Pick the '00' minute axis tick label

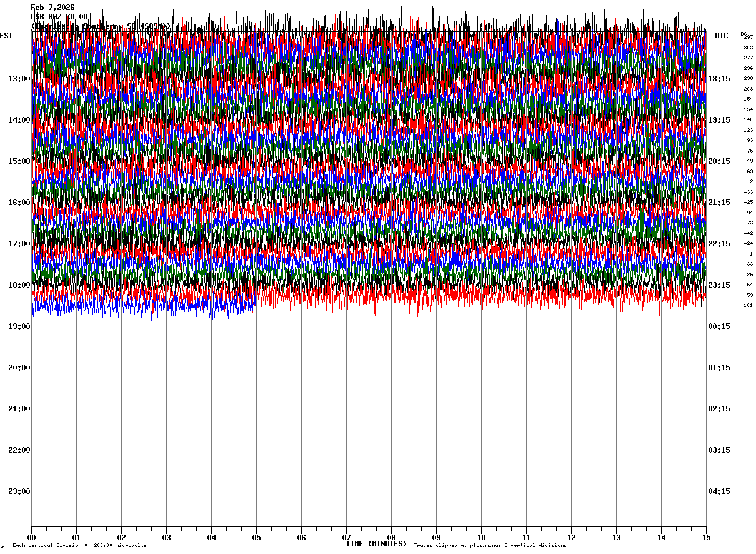pos(31,538)
